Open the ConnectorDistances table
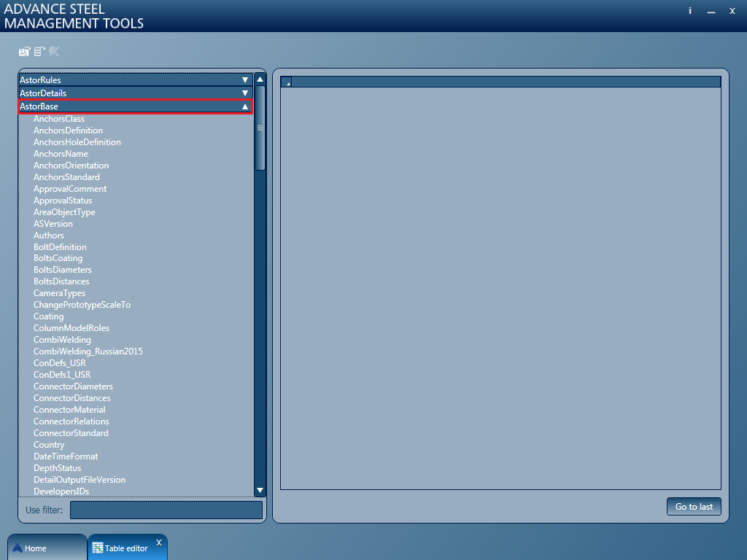The height and width of the screenshot is (560, 747). (x=72, y=398)
